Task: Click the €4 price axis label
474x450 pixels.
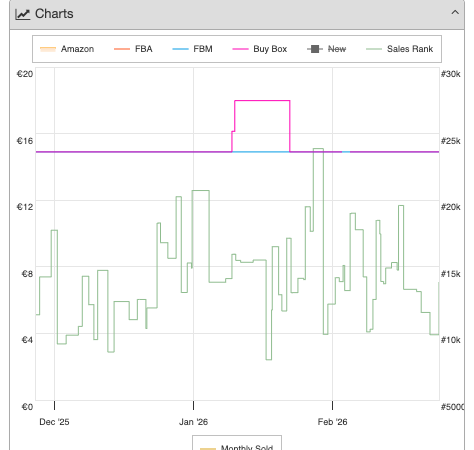Action: (27, 340)
